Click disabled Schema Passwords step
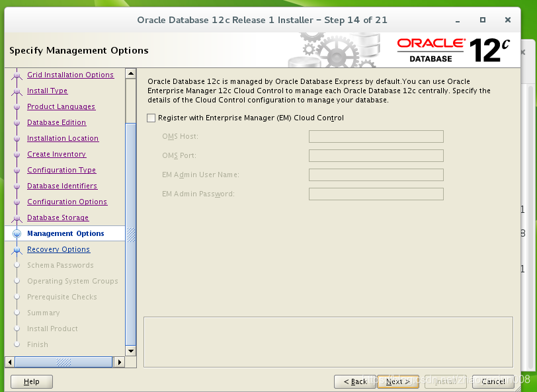 pyautogui.click(x=60, y=265)
